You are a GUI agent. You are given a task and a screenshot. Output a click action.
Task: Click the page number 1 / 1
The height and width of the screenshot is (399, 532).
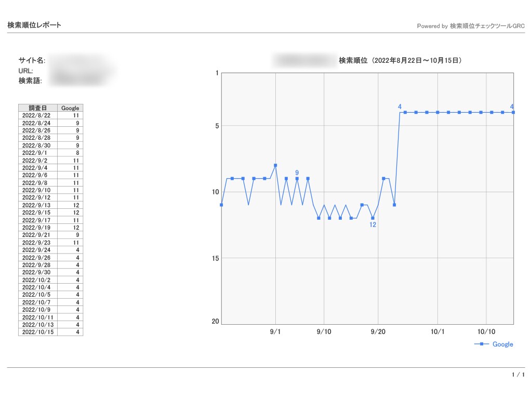[518, 375]
